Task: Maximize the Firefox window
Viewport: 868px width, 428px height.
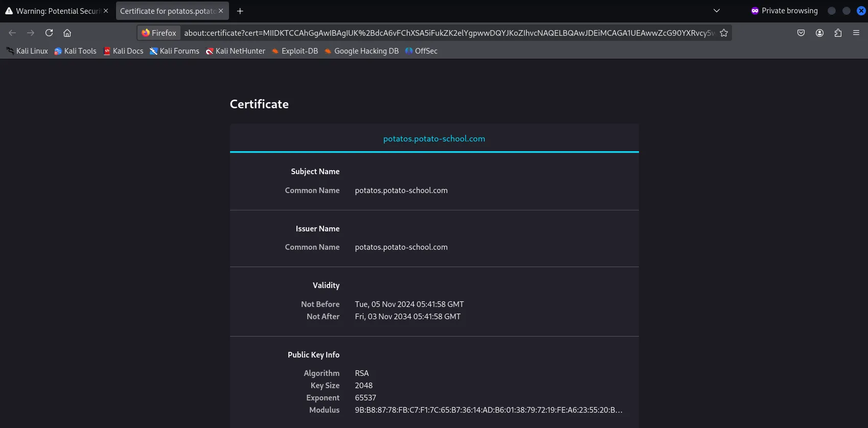Action: pos(847,11)
